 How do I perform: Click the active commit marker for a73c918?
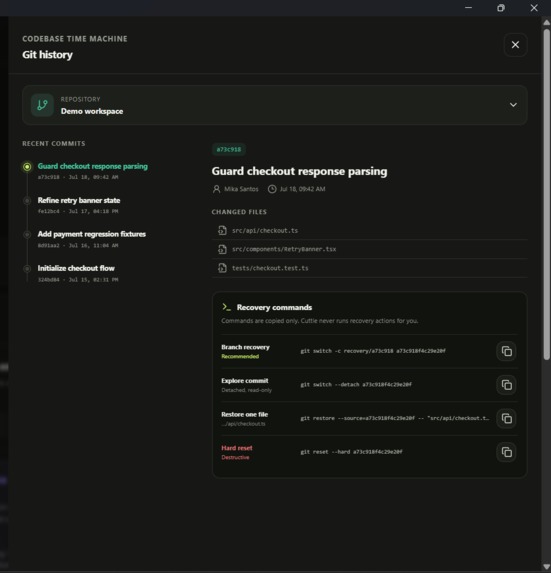click(x=27, y=167)
